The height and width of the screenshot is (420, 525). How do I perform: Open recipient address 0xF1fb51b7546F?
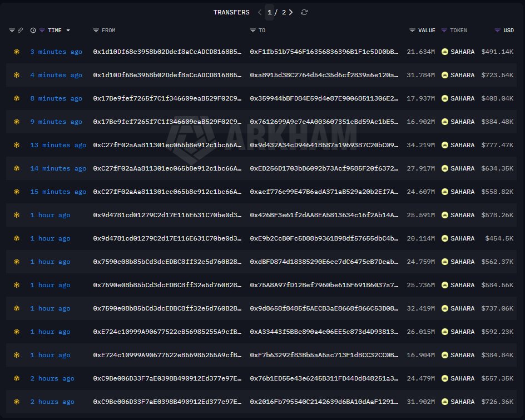(324, 52)
